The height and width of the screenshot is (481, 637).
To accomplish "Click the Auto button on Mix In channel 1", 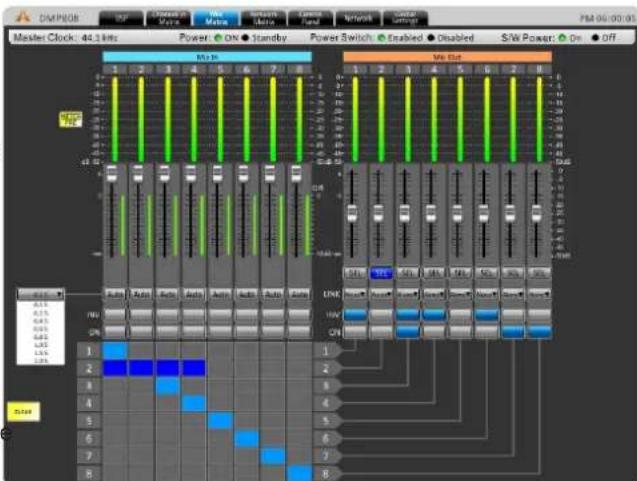I will (x=115, y=293).
